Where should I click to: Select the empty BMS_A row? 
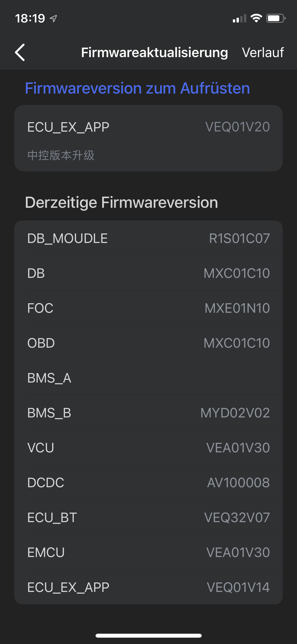pos(148,378)
